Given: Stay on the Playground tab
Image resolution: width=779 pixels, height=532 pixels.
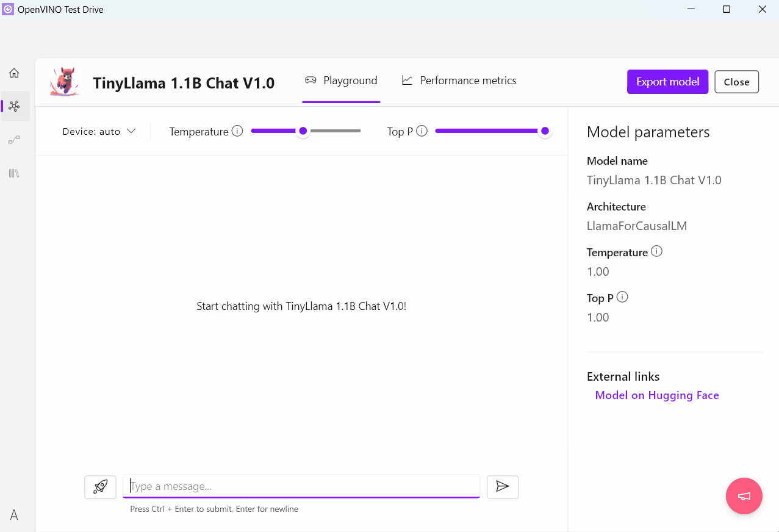Looking at the screenshot, I should point(341,80).
